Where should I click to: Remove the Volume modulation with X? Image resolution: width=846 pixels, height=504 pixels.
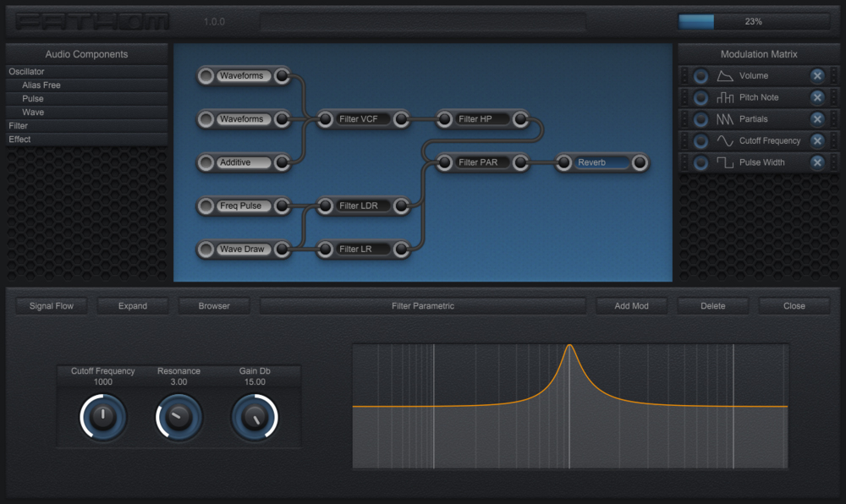pyautogui.click(x=817, y=76)
